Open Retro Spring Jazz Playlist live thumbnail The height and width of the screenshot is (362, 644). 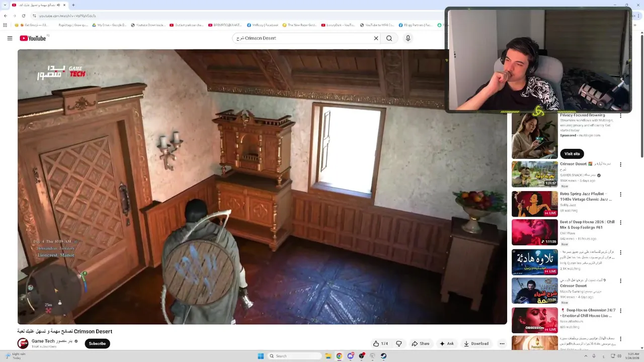coord(534,203)
